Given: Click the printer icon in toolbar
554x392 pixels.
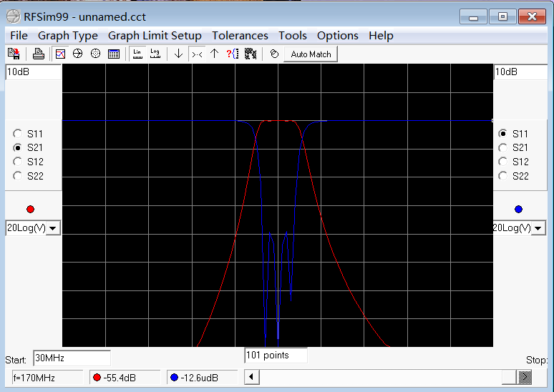Looking at the screenshot, I should click(x=38, y=54).
